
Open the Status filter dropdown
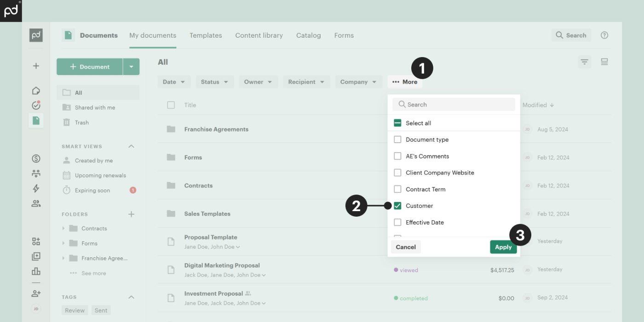tap(214, 82)
